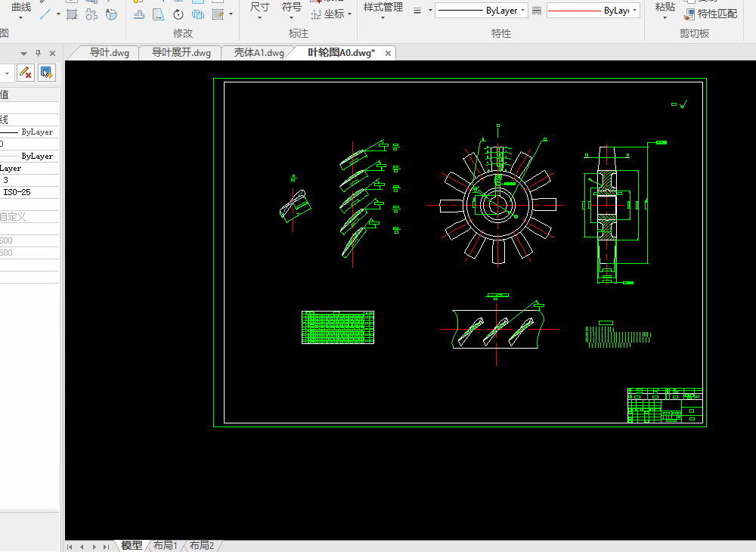Open the line tool dropdown arrow

(58, 14)
